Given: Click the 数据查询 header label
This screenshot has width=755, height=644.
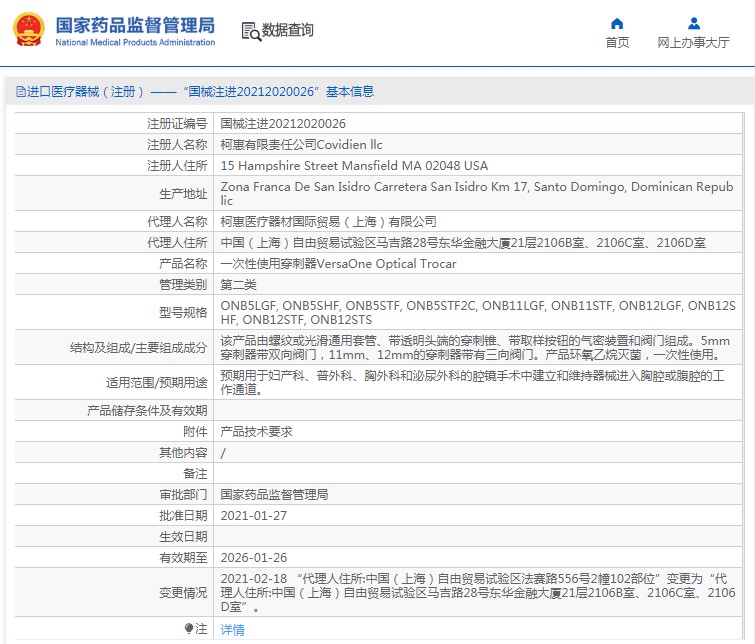Looking at the screenshot, I should [288, 31].
